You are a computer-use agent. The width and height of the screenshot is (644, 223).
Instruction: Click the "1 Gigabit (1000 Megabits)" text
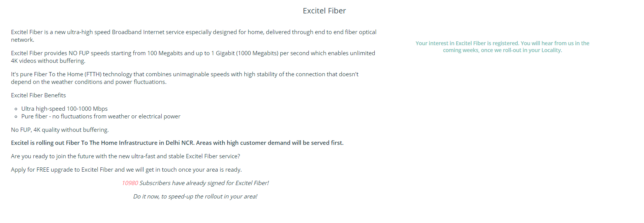pyautogui.click(x=244, y=53)
